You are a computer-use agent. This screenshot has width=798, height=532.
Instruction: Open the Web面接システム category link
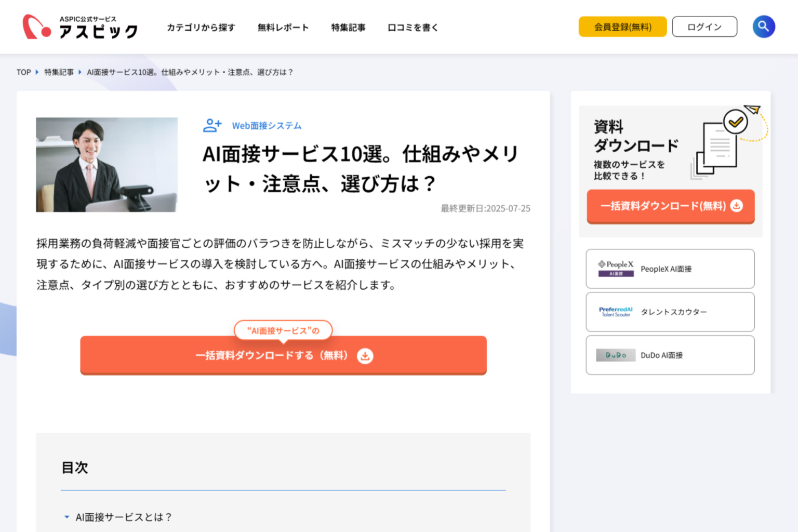[267, 125]
